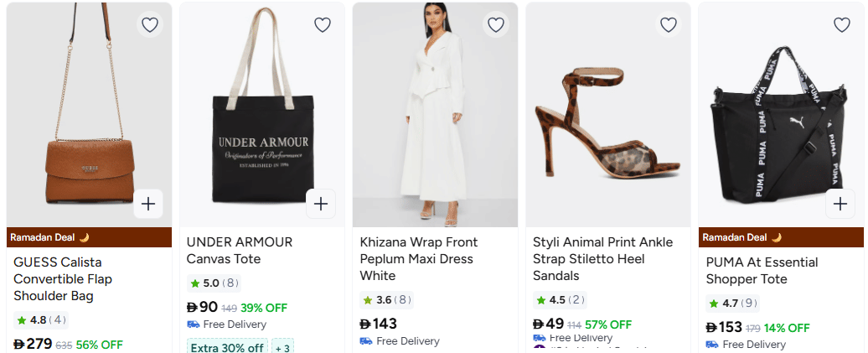Add Under Armour Canvas Tote to cart
The height and width of the screenshot is (353, 868).
(321, 204)
